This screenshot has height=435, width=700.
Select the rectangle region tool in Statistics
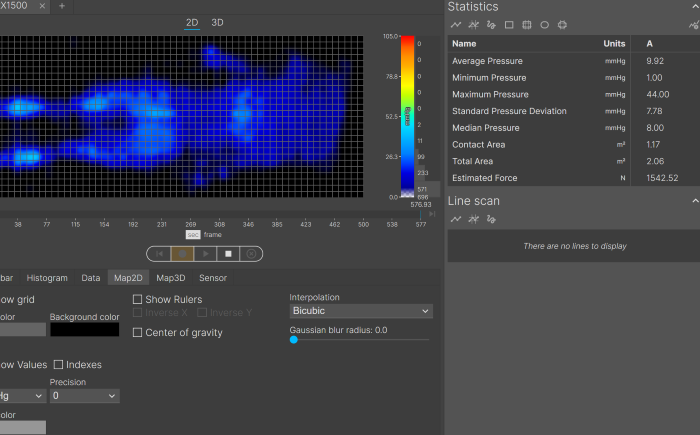pos(509,25)
